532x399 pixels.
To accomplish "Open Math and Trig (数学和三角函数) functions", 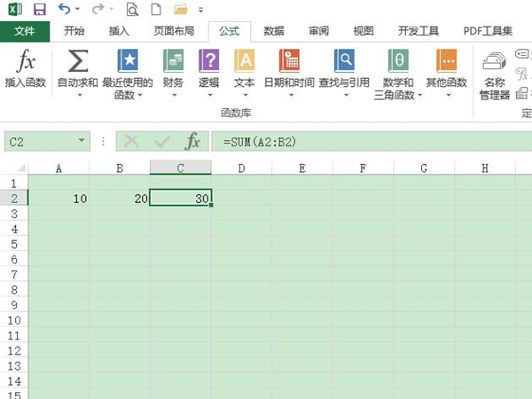I will coord(397,62).
